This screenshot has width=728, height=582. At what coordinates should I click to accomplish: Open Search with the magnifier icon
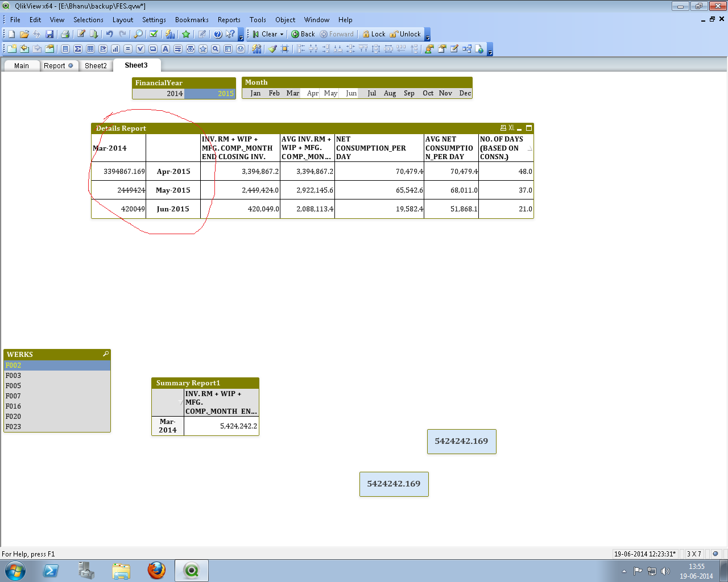click(x=138, y=34)
